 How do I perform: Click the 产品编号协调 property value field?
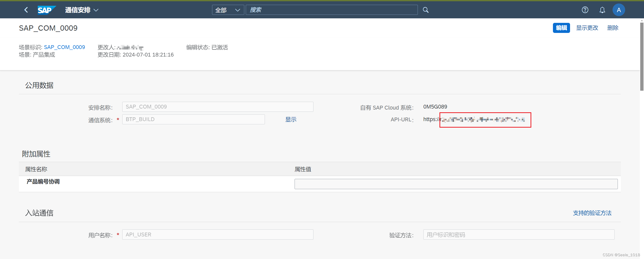click(x=456, y=184)
